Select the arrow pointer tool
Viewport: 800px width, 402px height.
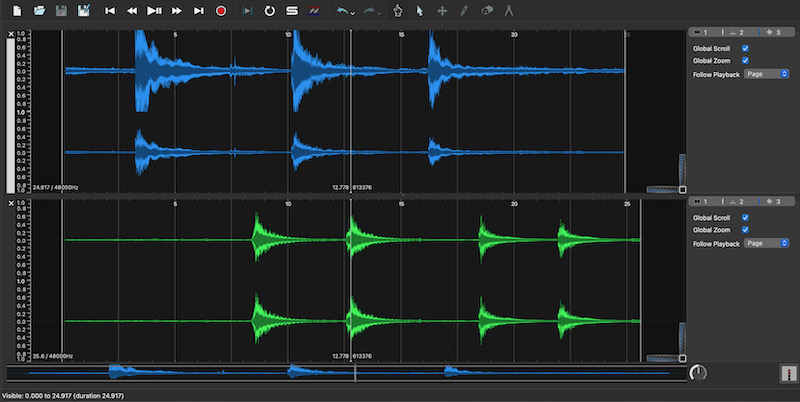tap(420, 10)
